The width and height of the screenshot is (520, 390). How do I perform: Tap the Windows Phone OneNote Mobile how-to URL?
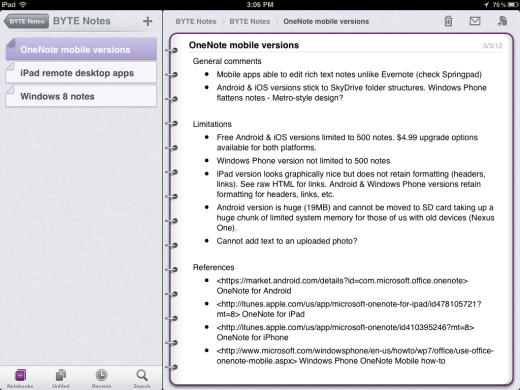(x=355, y=356)
